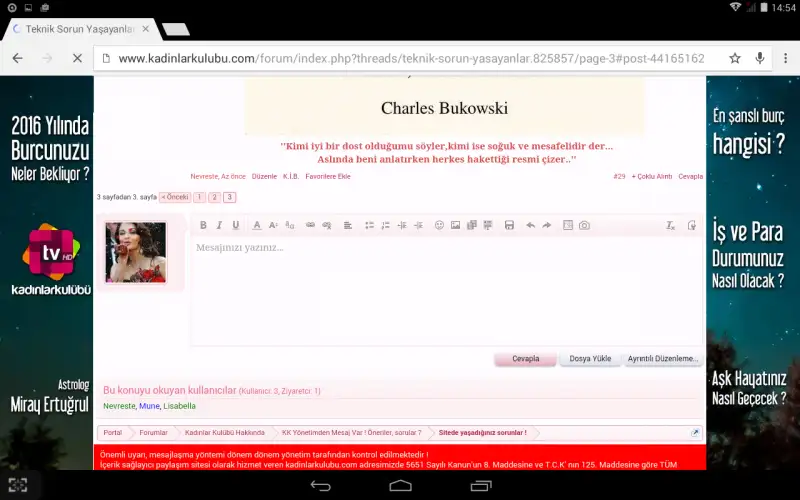This screenshot has height=500, width=800.
Task: Click into the Mesajınızı yazınız text area
Action: 445,290
